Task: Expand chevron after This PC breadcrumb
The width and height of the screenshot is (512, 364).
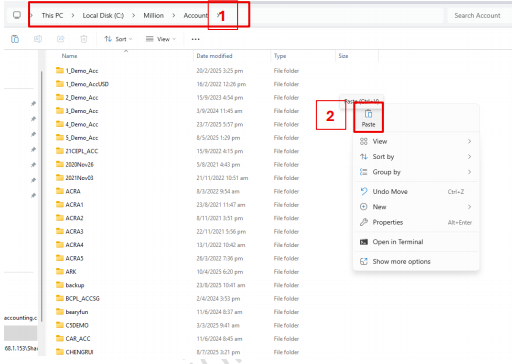Action: [73, 15]
